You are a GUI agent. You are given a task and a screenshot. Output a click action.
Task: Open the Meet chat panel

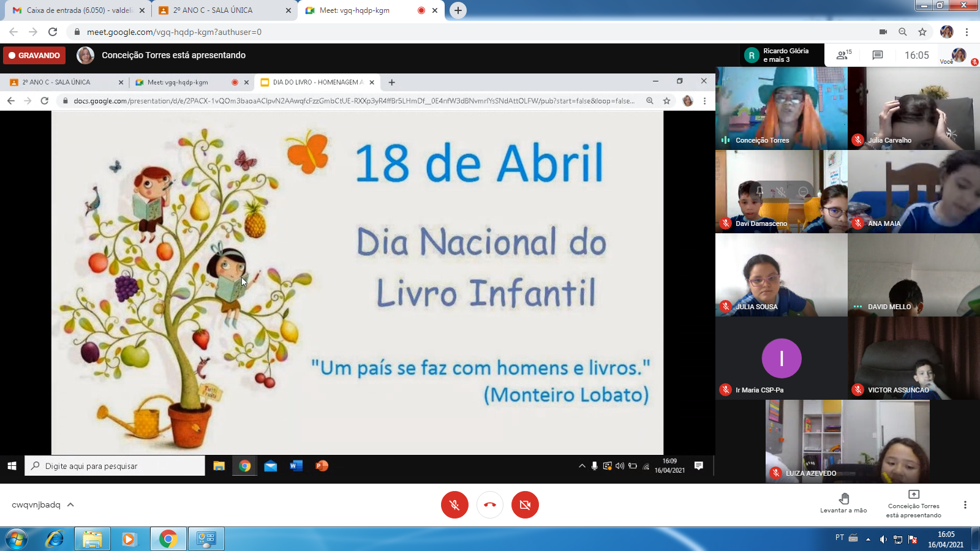pyautogui.click(x=877, y=54)
